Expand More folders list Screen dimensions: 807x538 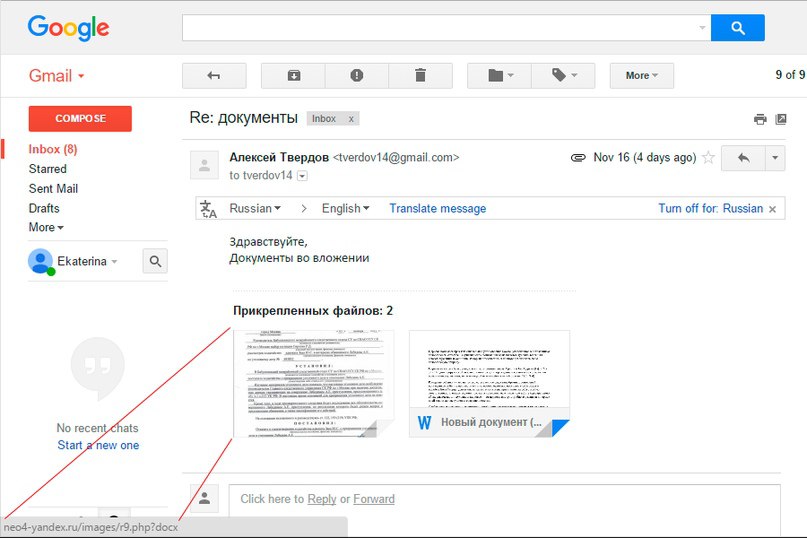tap(46, 228)
